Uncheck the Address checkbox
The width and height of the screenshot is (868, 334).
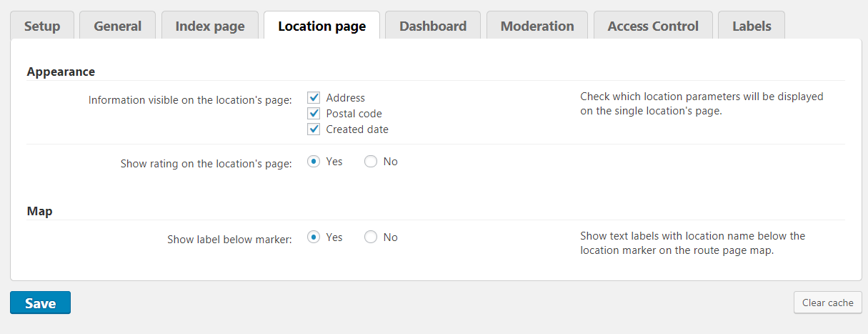314,98
